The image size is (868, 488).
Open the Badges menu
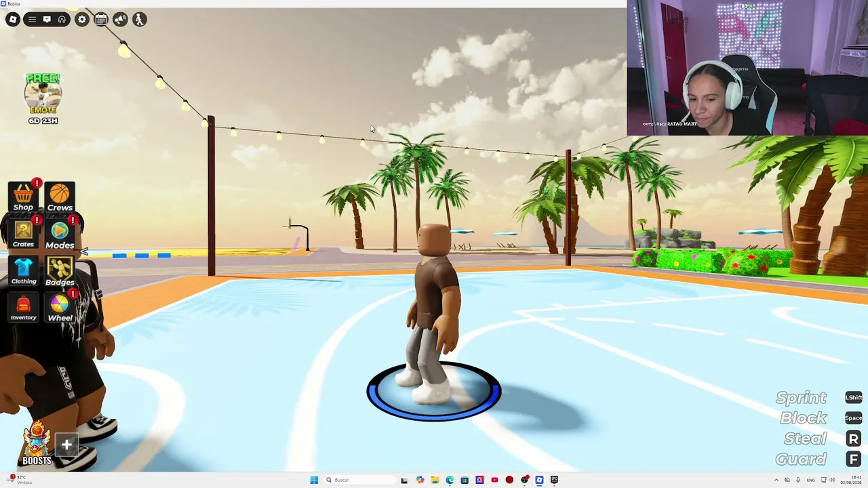(60, 271)
